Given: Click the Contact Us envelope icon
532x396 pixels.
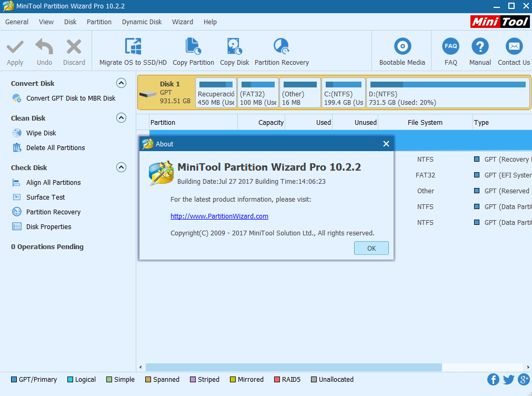Looking at the screenshot, I should (514, 46).
